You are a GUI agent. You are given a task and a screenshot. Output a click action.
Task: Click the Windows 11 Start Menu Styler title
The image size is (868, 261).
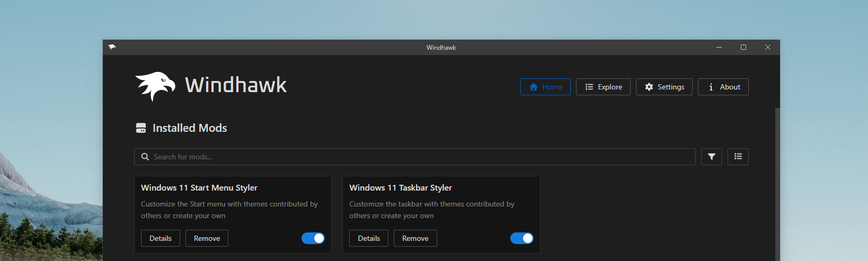(x=199, y=188)
